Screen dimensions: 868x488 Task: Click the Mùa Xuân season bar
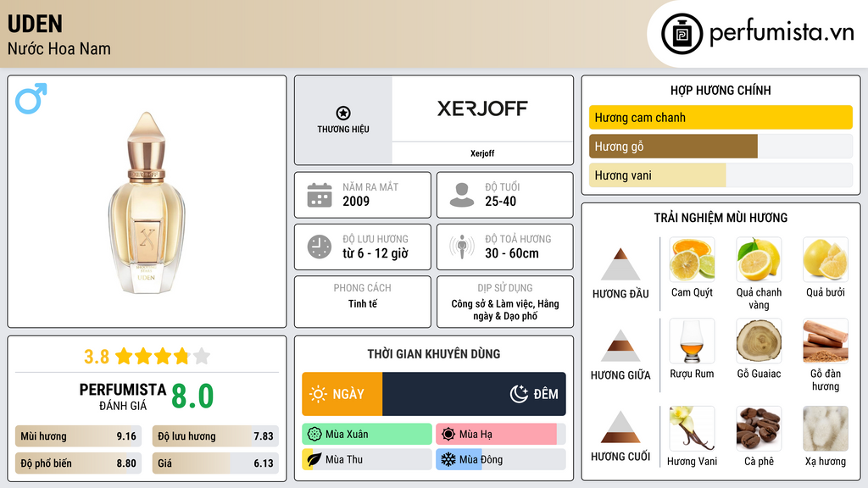click(366, 435)
